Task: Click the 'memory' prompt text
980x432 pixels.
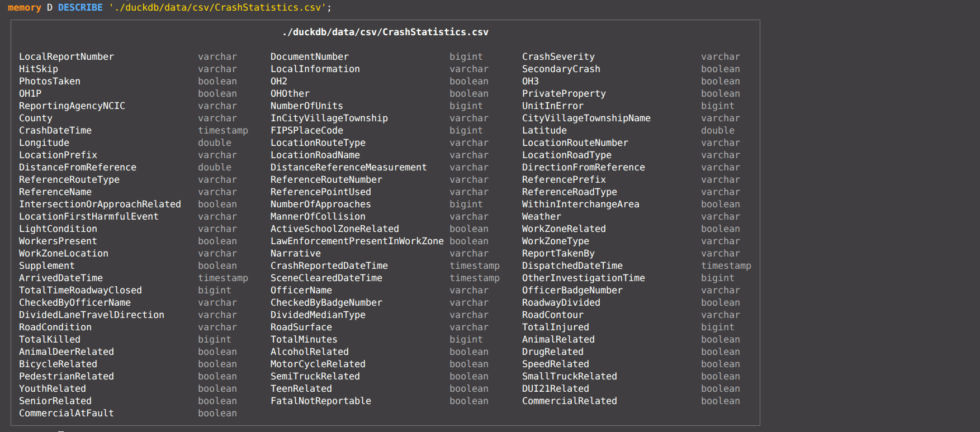Action: click(25, 8)
